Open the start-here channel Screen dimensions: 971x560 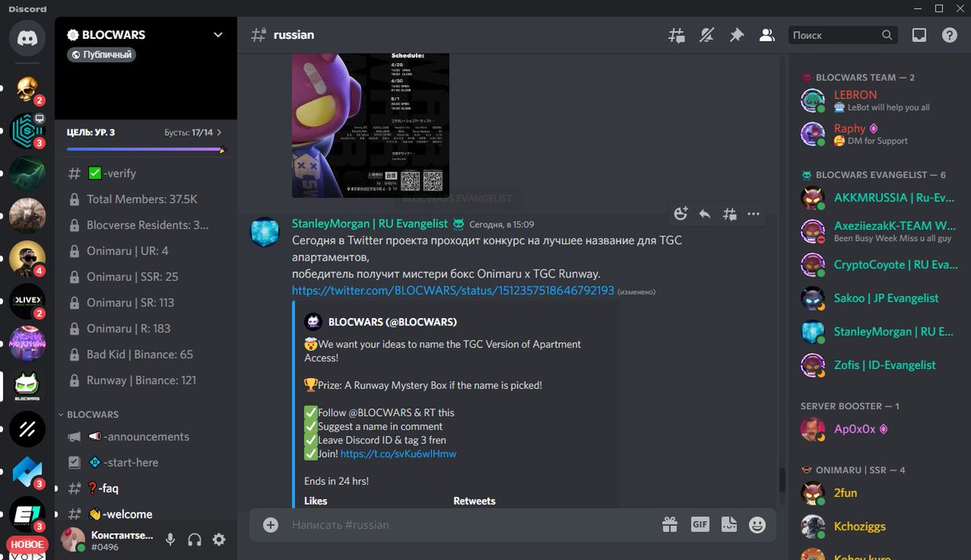[x=146, y=463]
